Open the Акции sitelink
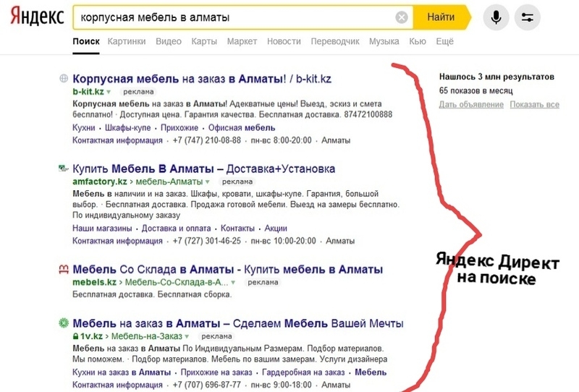 [x=276, y=229]
